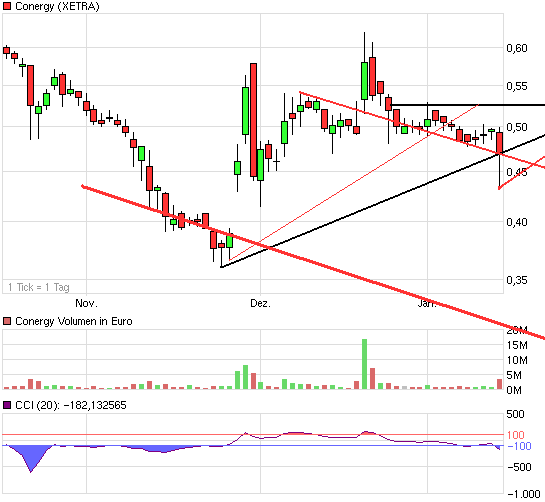The height and width of the screenshot is (502, 545).
Task: Select the 'Conergy Volumen in Euro' label
Action: 74,321
